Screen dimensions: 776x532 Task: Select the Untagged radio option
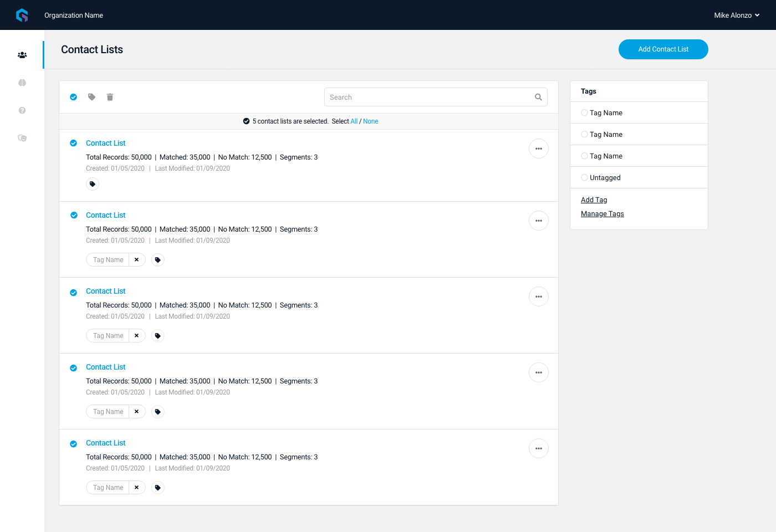tap(584, 177)
